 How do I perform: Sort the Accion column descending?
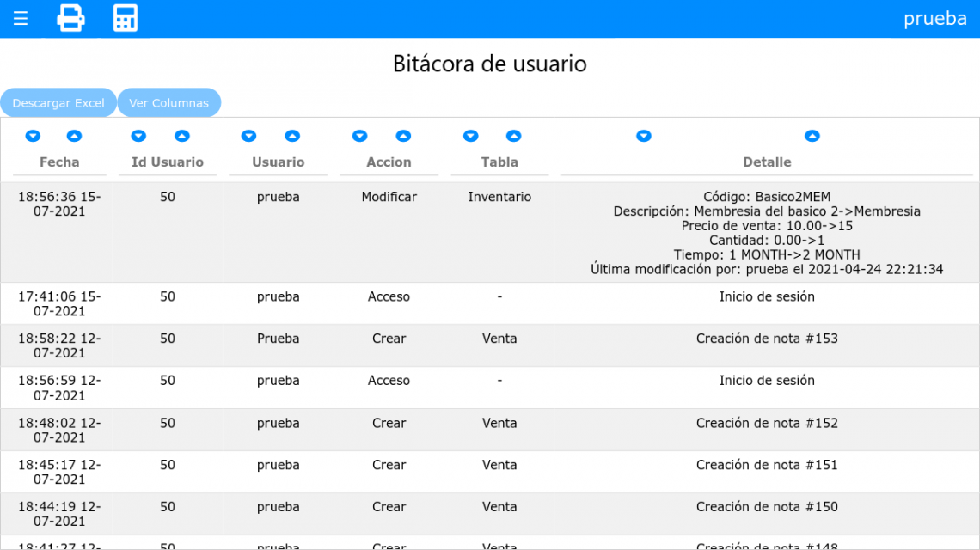359,136
